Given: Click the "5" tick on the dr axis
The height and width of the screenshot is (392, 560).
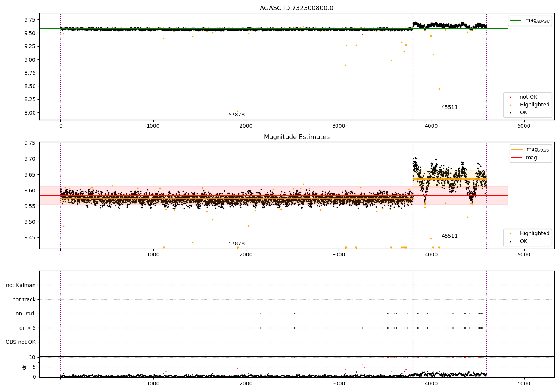Looking at the screenshot, I should [34, 367].
